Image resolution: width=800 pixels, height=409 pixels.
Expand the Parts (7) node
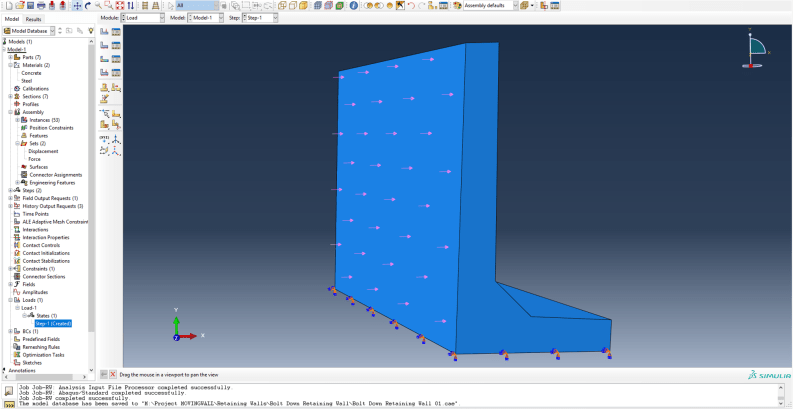[x=10, y=58]
